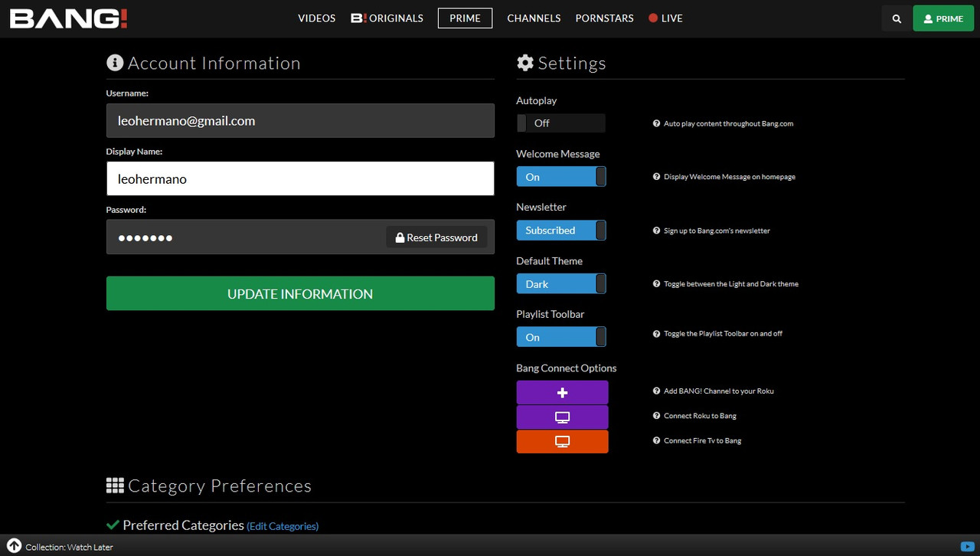Click the search magnifier icon

[x=897, y=18]
